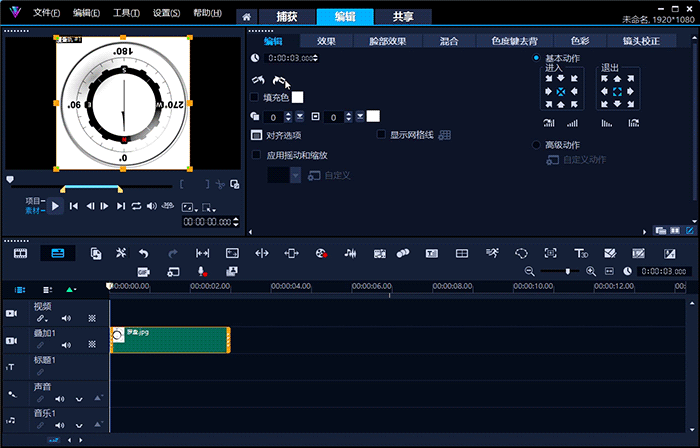Switch to timeline view icon
700x448 pixels.
pos(58,253)
